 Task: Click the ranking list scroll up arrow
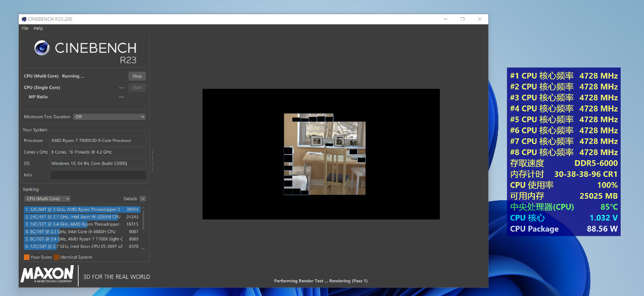(143, 208)
